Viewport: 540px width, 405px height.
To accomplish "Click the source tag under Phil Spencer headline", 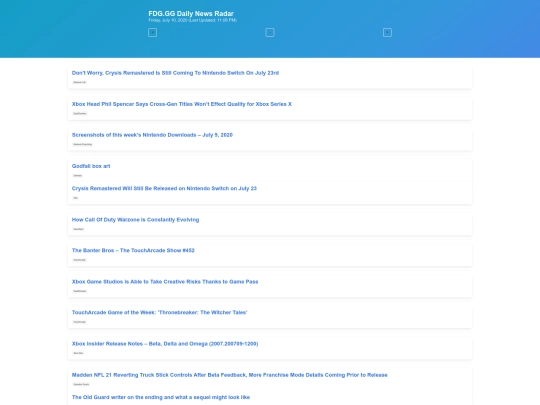I will (80, 113).
